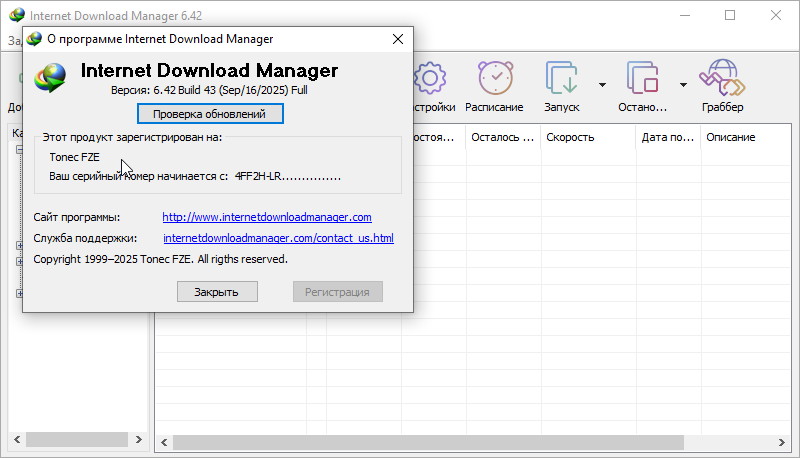Click the Закрыть button
Viewport: 800px width, 458px height.
(x=217, y=292)
